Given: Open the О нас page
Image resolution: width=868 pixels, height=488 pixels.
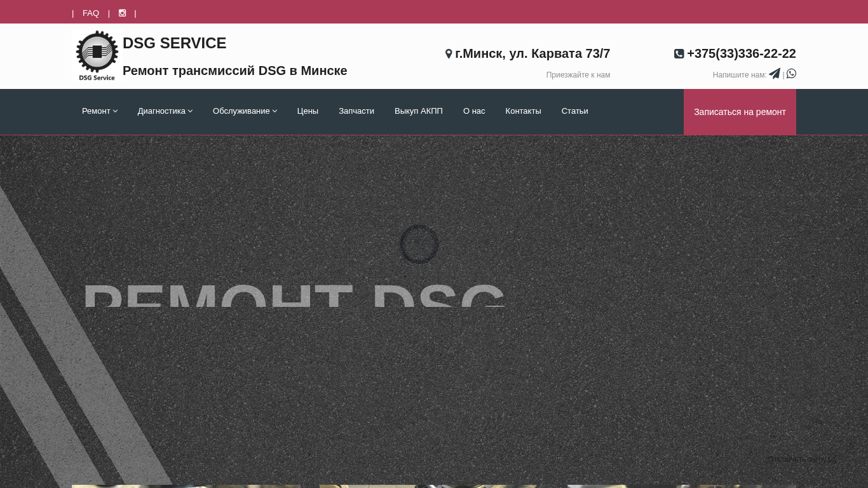Looking at the screenshot, I should pyautogui.click(x=474, y=111).
